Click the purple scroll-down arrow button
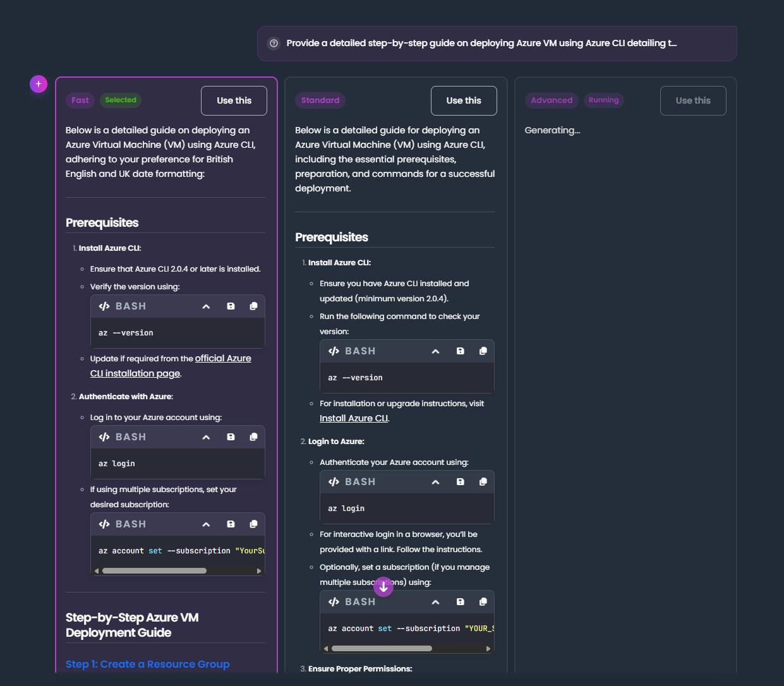This screenshot has width=784, height=686. 383,587
